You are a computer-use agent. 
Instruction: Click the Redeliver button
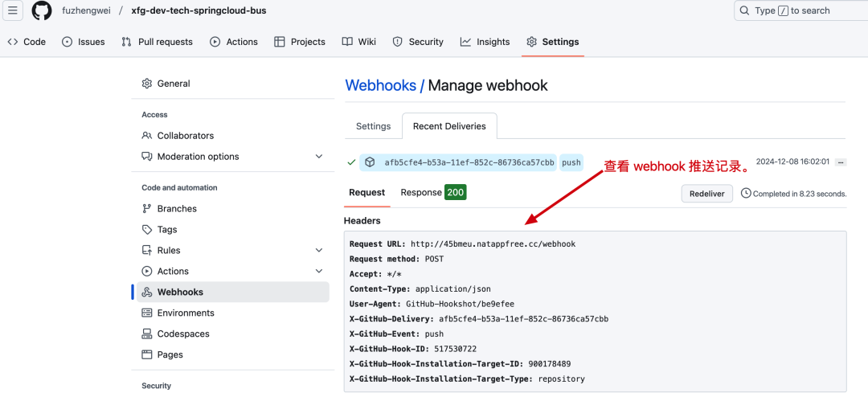pyautogui.click(x=707, y=194)
